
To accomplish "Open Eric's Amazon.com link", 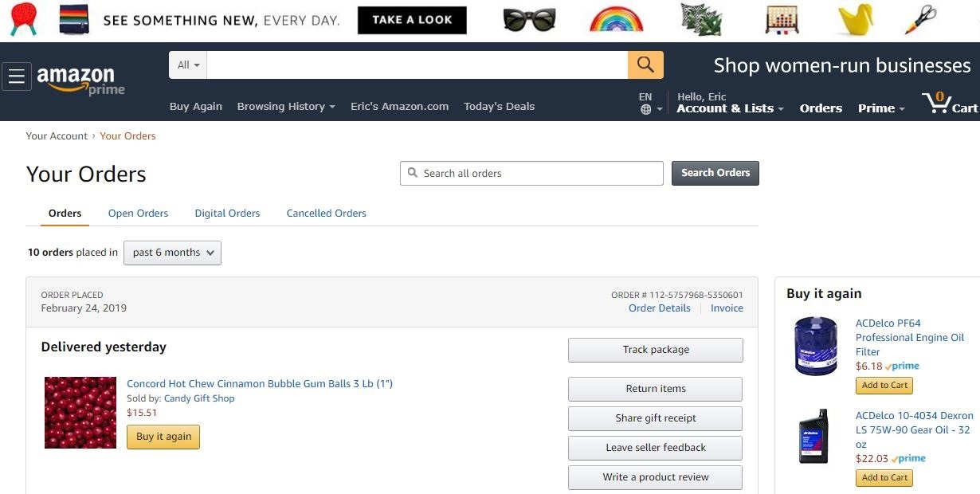I will tap(400, 106).
